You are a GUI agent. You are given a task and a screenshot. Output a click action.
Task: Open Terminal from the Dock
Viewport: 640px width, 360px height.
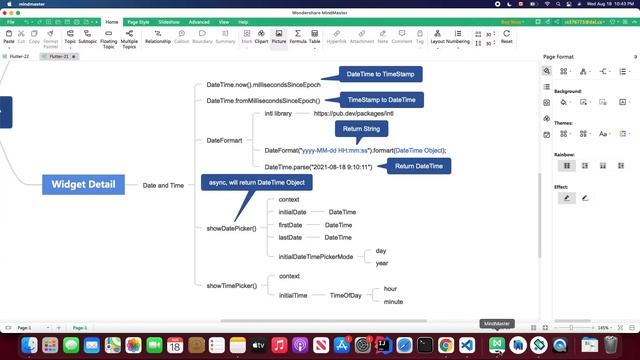coord(425,345)
